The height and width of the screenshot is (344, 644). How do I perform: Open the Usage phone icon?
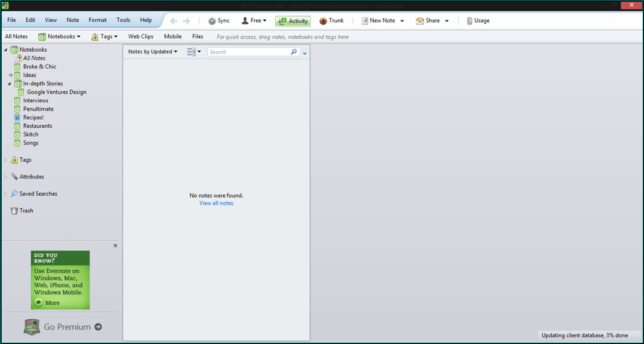coord(469,21)
